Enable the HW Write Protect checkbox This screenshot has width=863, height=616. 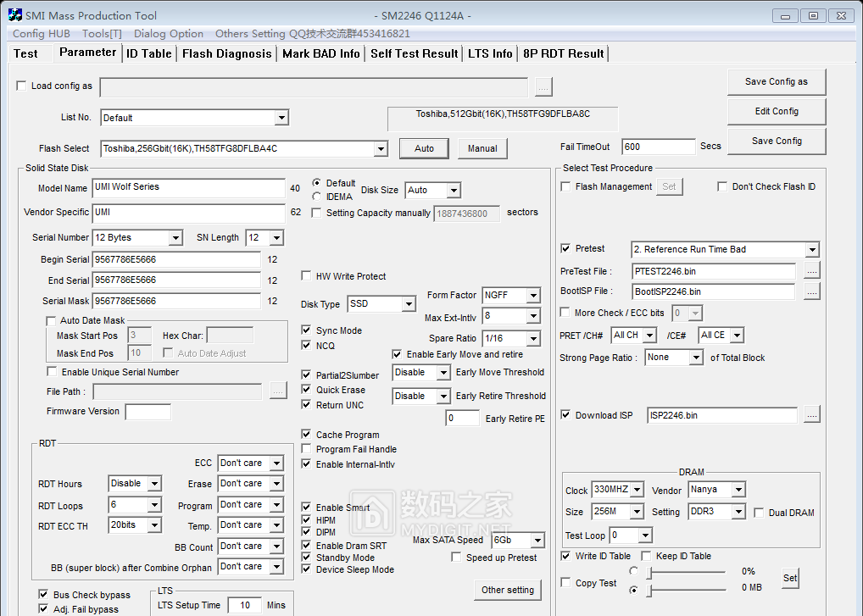tap(306, 276)
